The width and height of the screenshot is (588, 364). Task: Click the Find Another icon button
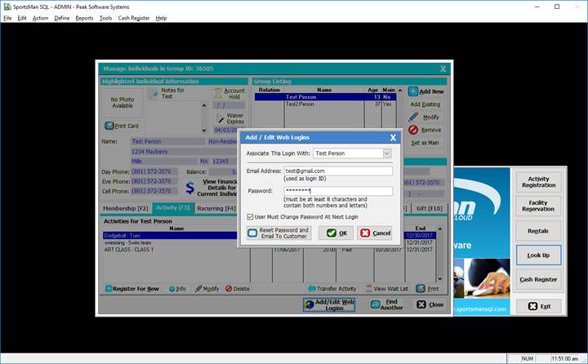(x=376, y=304)
